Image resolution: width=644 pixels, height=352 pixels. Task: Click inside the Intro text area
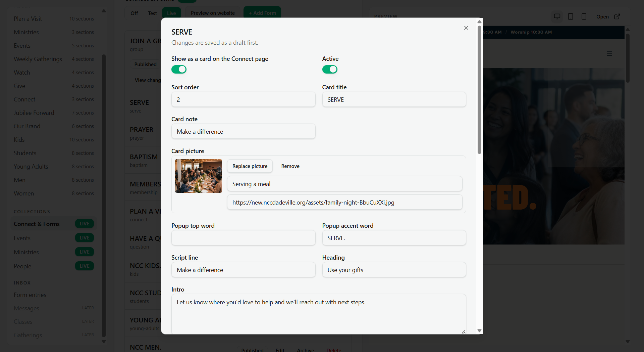[x=319, y=314]
